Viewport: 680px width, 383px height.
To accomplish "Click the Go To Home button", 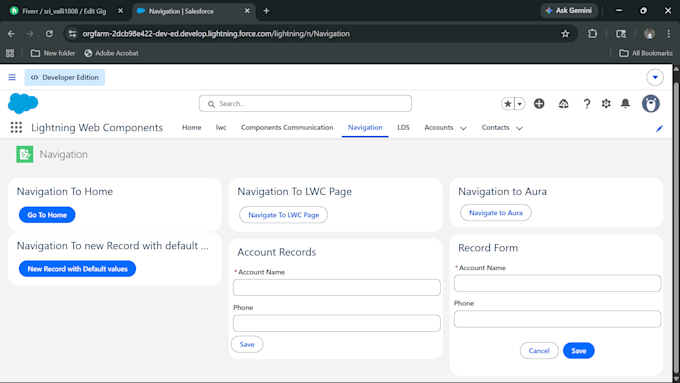I will tap(47, 215).
